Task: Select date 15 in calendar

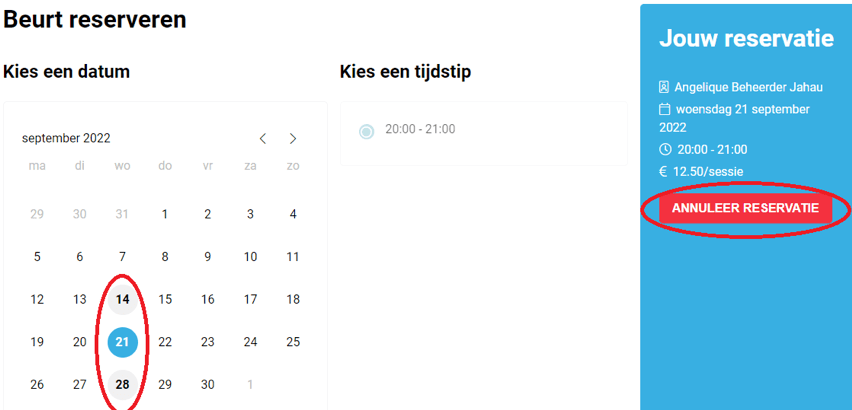Action: pyautogui.click(x=165, y=299)
